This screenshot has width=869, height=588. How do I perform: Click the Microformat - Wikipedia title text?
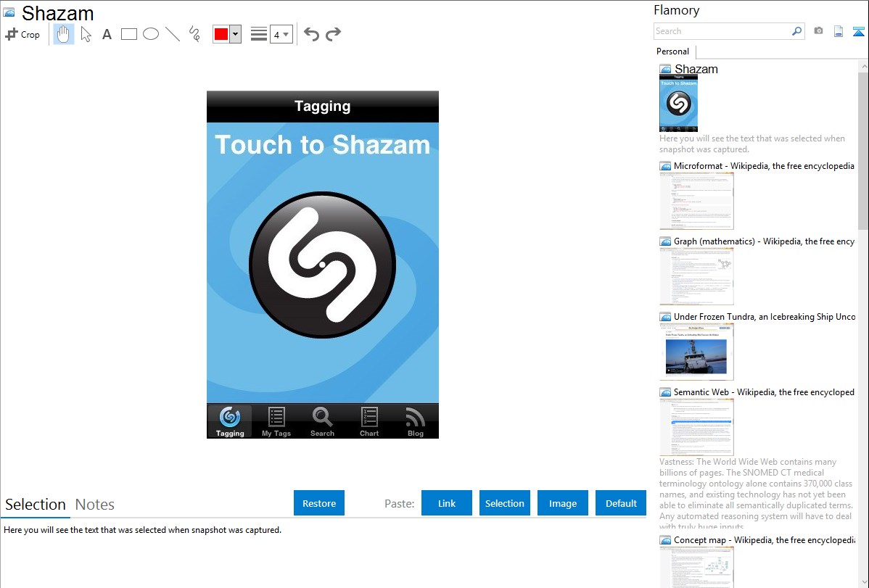(764, 166)
